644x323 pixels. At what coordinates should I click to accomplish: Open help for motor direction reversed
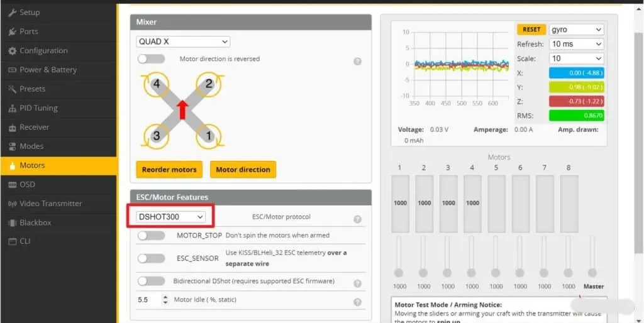coord(357,62)
